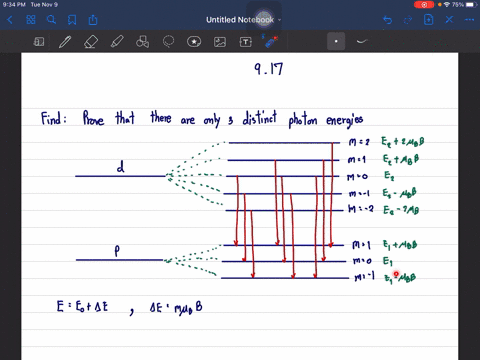The height and width of the screenshot is (360, 480).
Task: Tap the p level label
Action: (117, 251)
